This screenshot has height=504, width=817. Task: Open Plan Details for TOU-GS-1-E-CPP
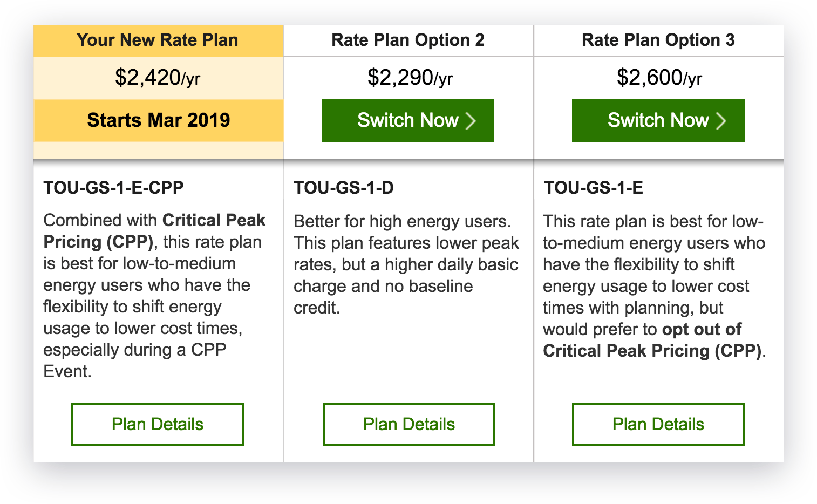pyautogui.click(x=157, y=424)
